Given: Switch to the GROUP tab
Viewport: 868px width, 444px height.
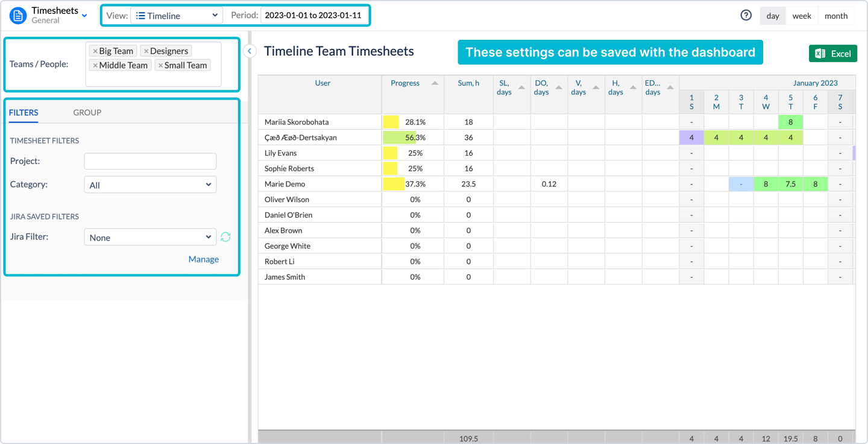Looking at the screenshot, I should pos(87,112).
